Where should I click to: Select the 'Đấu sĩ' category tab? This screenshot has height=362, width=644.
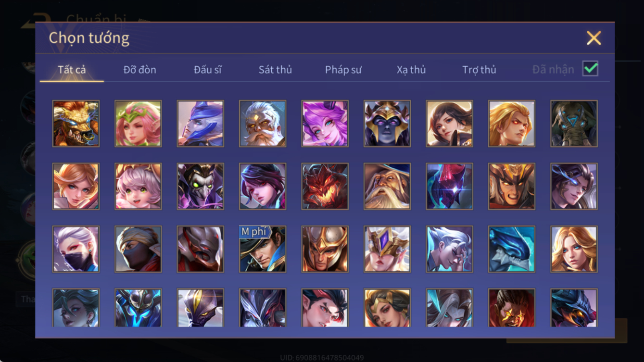click(208, 70)
